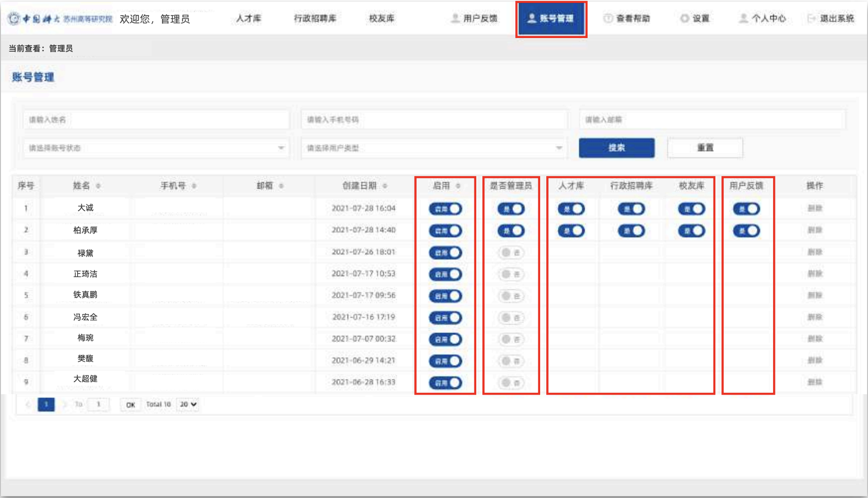
Task: Open 用户反馈 menu item
Action: [x=474, y=18]
